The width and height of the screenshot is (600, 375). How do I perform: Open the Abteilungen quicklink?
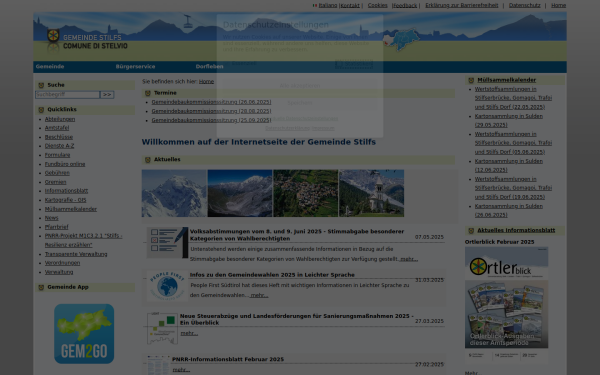[60, 119]
